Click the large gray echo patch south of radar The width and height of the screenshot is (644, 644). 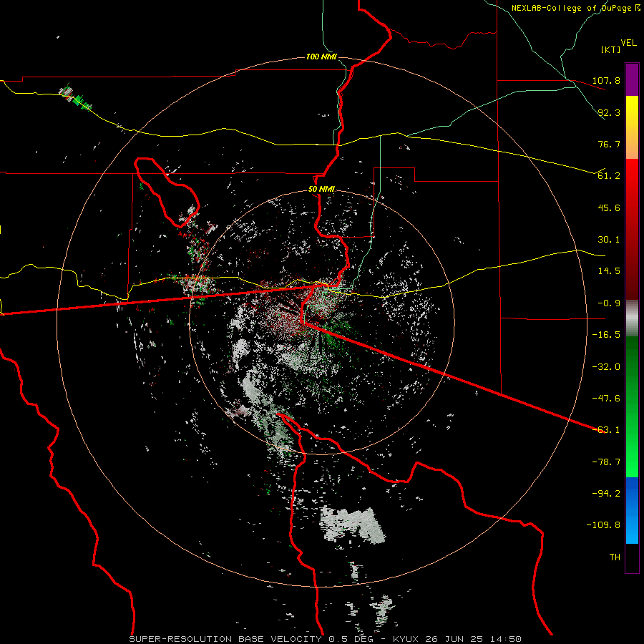click(x=352, y=526)
